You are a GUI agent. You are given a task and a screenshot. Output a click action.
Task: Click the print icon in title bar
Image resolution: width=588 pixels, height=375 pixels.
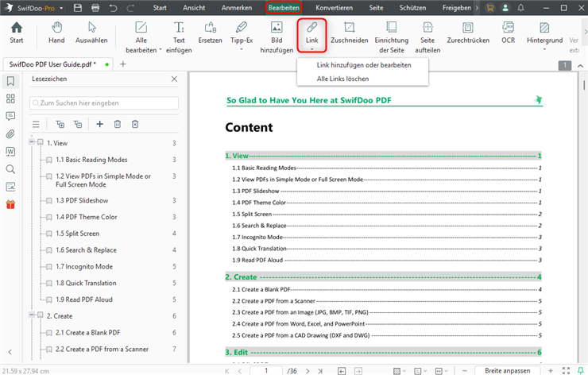coord(95,8)
